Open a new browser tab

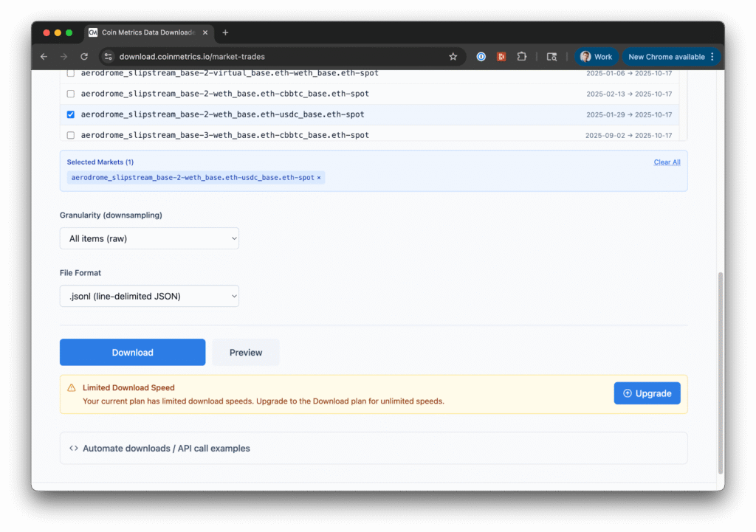click(x=225, y=32)
